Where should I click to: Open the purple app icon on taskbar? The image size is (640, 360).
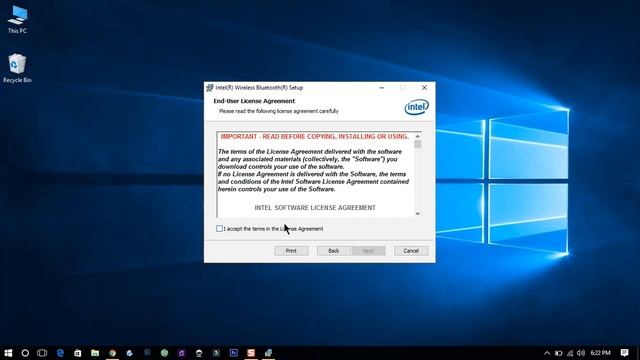[x=182, y=353]
